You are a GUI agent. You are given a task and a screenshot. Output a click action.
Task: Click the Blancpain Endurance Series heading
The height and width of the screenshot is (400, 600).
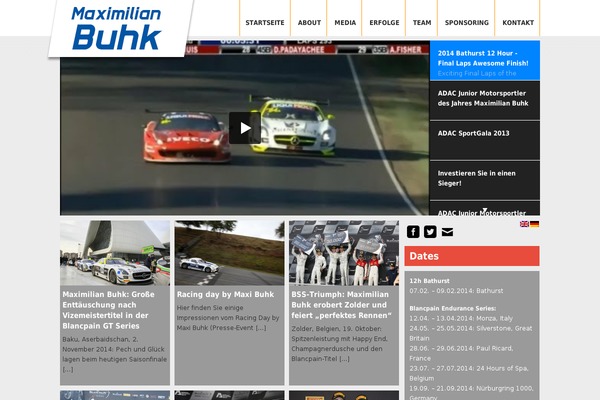[453, 308]
